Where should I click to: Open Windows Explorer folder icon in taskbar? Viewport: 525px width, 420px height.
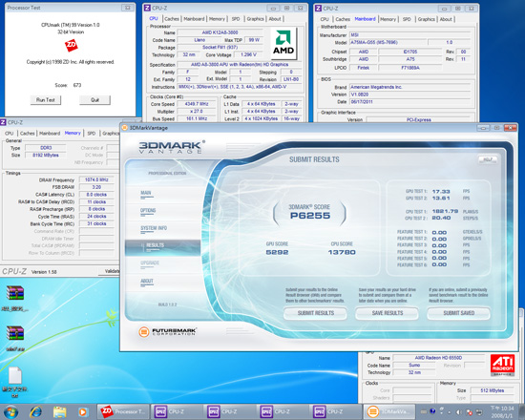(x=59, y=411)
